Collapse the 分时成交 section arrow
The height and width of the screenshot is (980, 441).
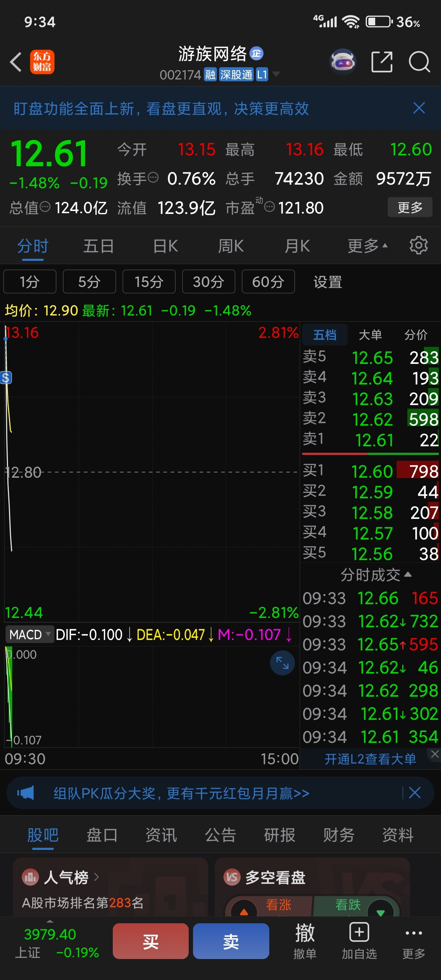[x=408, y=575]
